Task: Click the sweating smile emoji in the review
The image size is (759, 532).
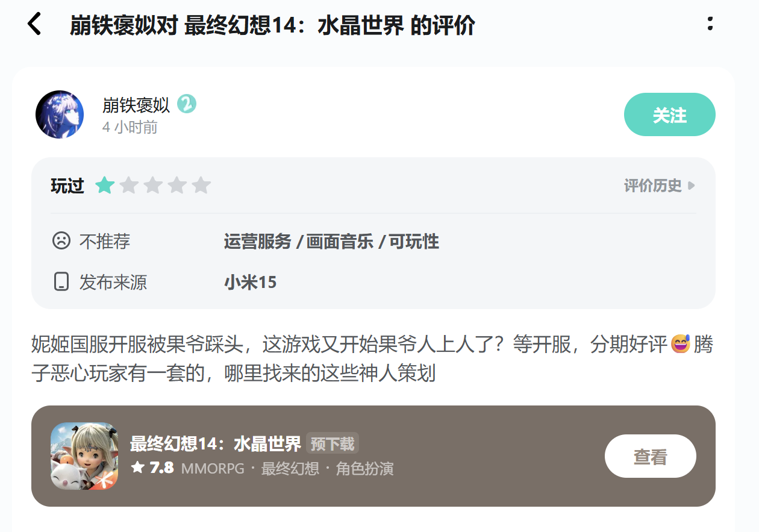Action: (x=680, y=345)
